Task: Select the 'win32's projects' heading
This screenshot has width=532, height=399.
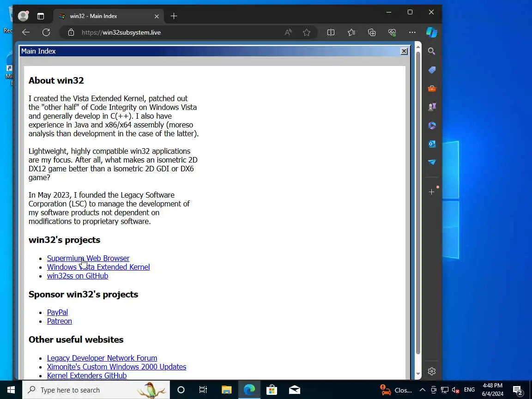Action: click(x=65, y=240)
